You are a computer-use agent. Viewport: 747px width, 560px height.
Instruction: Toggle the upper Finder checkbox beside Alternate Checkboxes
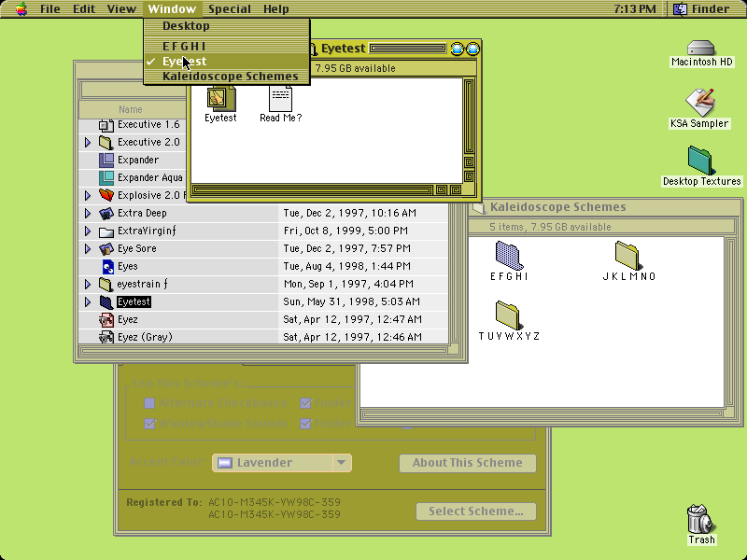(306, 403)
